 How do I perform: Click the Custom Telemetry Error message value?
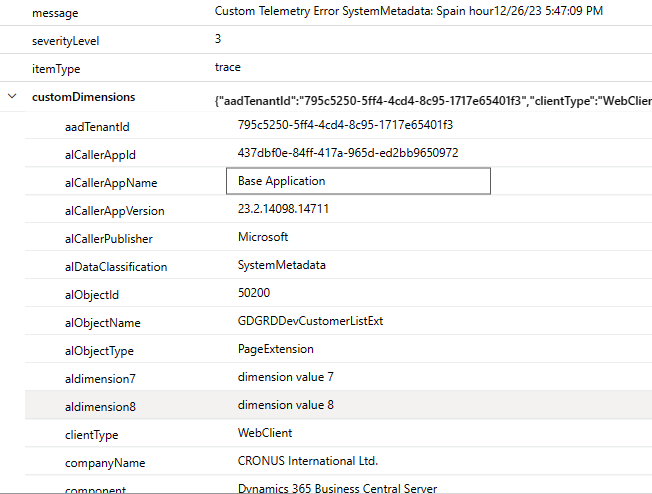pyautogui.click(x=409, y=12)
